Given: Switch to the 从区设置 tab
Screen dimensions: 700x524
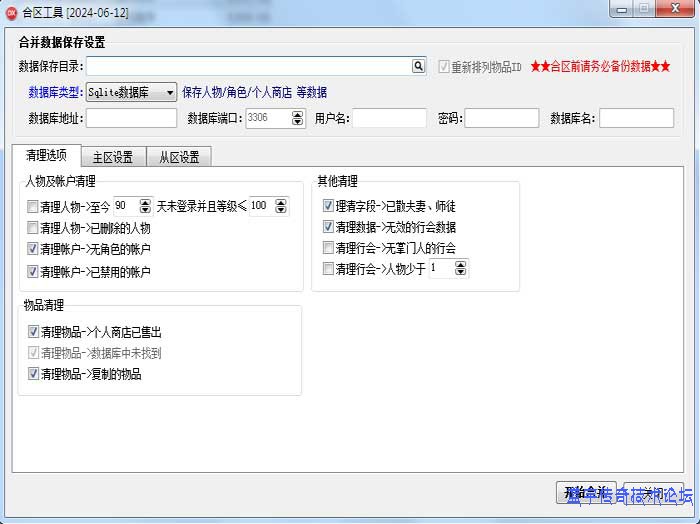Looking at the screenshot, I should tap(178, 157).
